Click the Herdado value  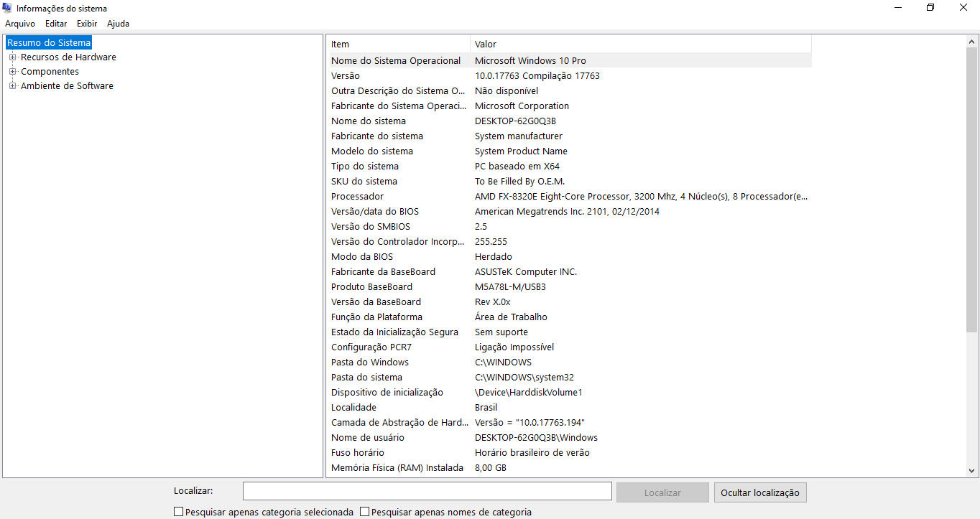(494, 257)
